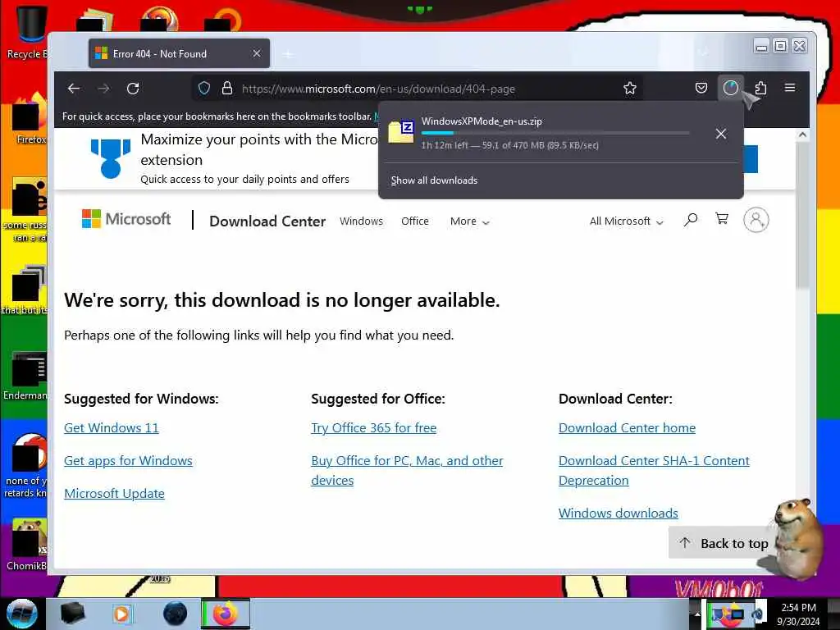Click the Firefox taskbar button
The image size is (840, 630).
pyautogui.click(x=226, y=614)
